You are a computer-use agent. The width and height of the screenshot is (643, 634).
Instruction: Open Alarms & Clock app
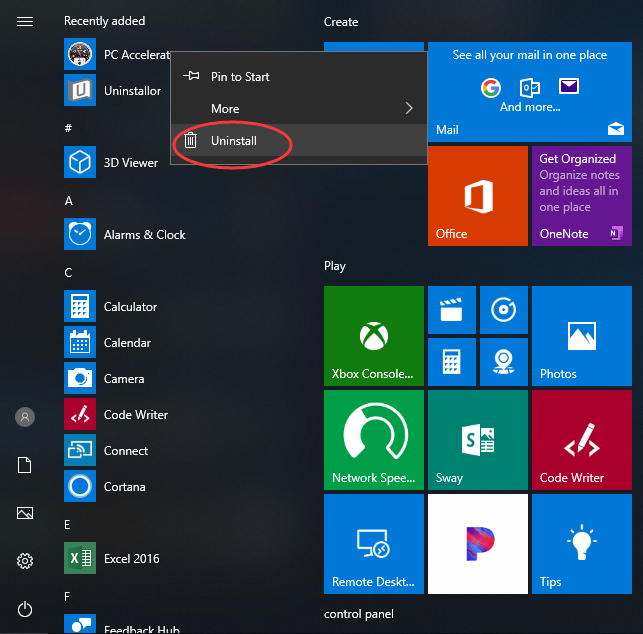[125, 234]
